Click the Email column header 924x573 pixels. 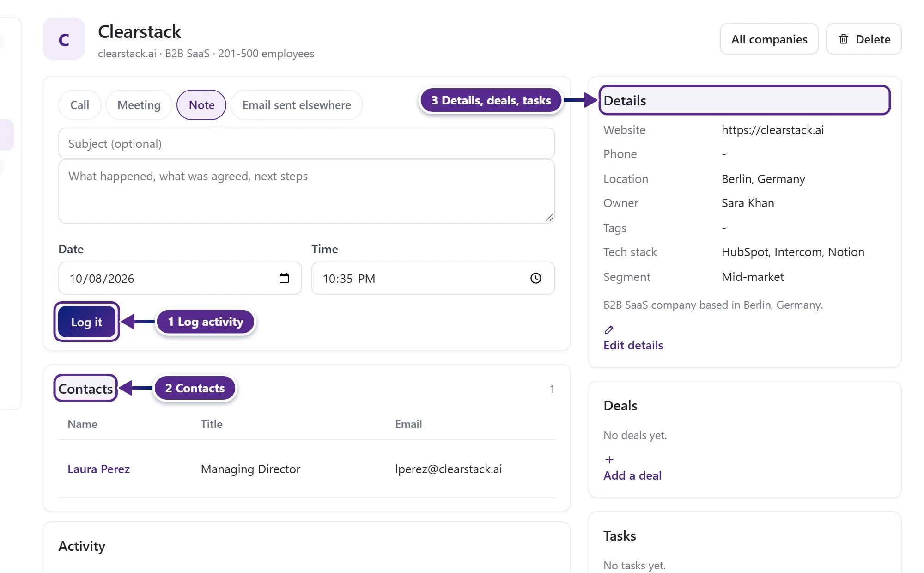pos(408,424)
